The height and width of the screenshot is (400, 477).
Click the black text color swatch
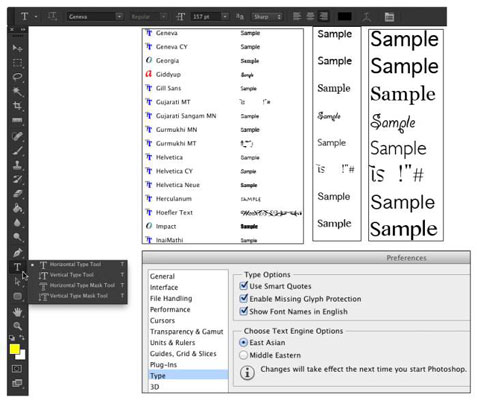[345, 16]
